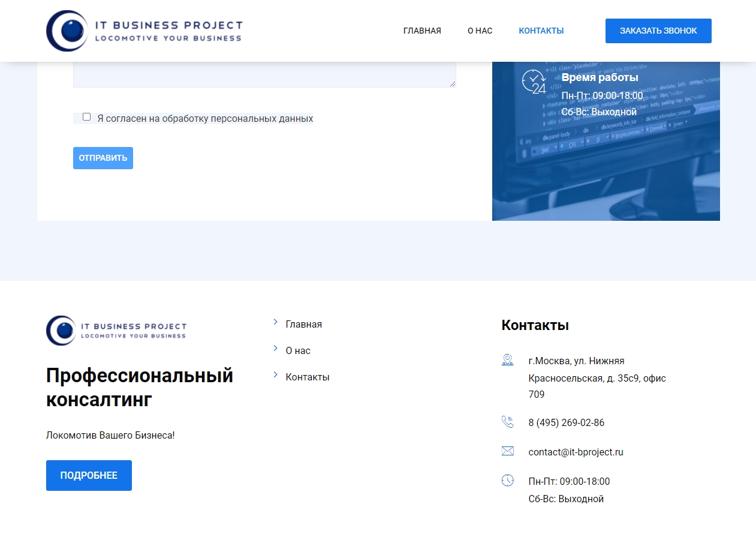The width and height of the screenshot is (756, 546).
Task: Click the footer address г.Москва, ул. Нижняя Красносельская
Action: 598,377
